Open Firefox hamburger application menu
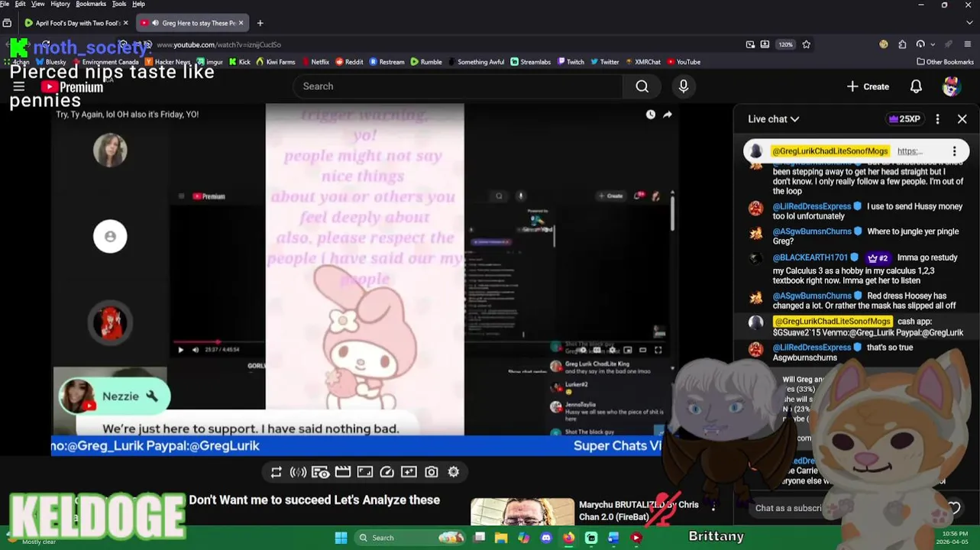Image resolution: width=980 pixels, height=550 pixels. 969,44
